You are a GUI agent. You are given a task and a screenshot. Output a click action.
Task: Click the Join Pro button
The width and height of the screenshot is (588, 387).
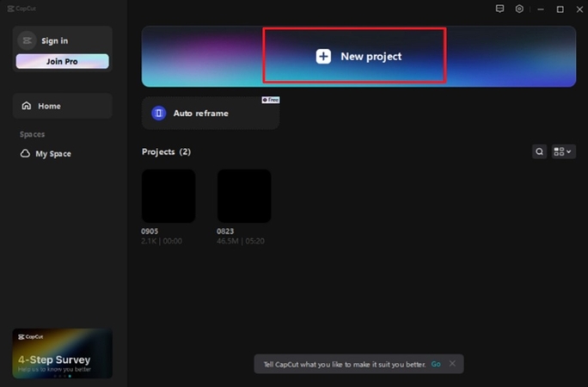pos(62,61)
